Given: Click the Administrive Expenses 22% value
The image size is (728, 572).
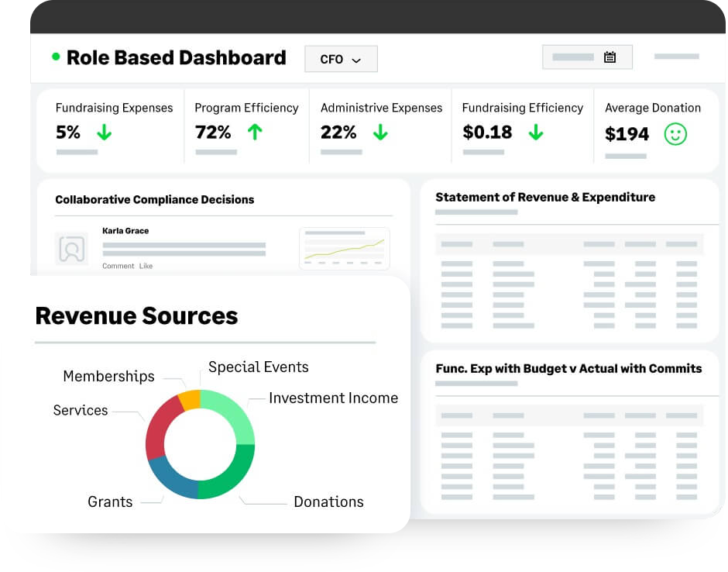Looking at the screenshot, I should pos(338,133).
